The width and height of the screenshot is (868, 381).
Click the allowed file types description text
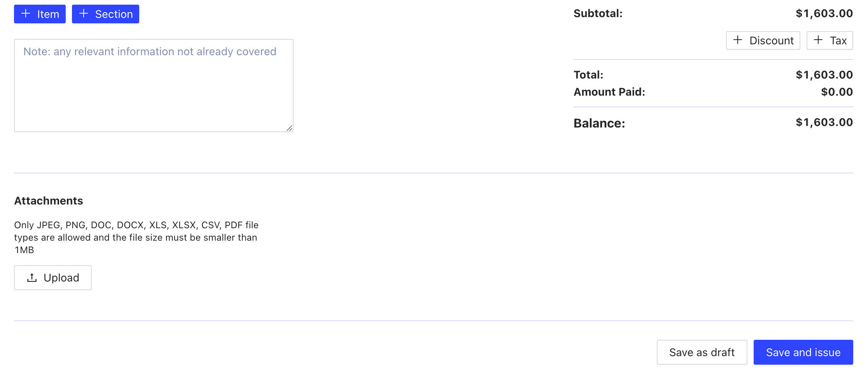(136, 237)
